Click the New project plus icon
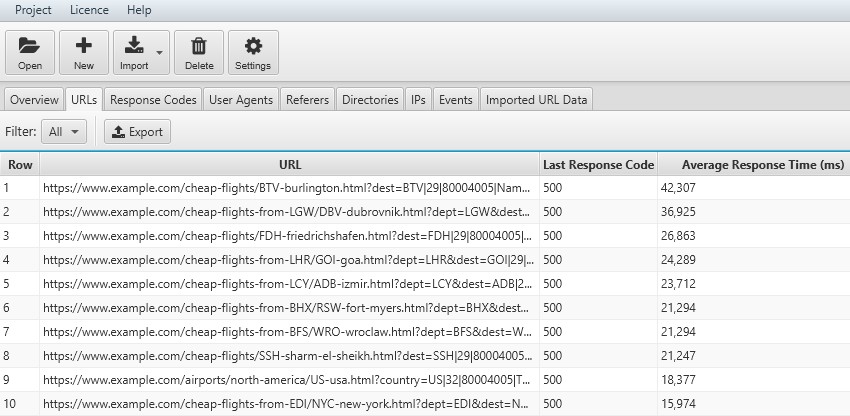Image resolution: width=850 pixels, height=416 pixels. pyautogui.click(x=84, y=45)
